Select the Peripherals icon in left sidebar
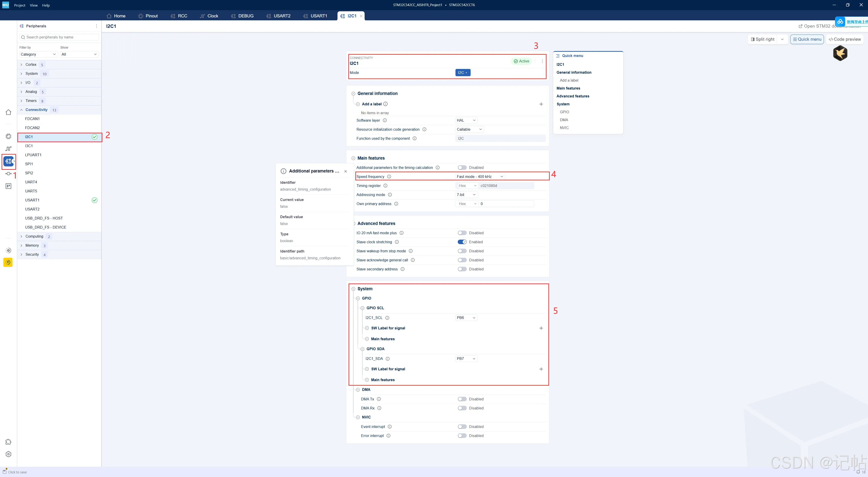Image resolution: width=868 pixels, height=477 pixels. pos(8,161)
